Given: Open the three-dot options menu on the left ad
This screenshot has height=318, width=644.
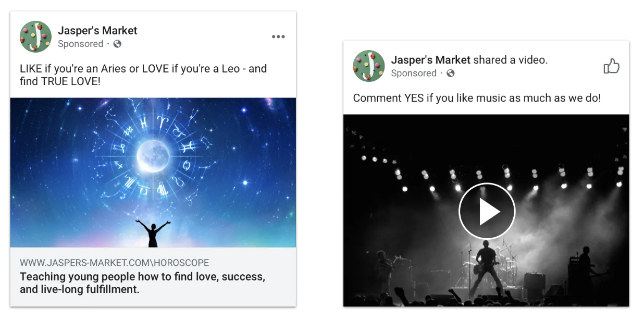Looking at the screenshot, I should pos(279,36).
